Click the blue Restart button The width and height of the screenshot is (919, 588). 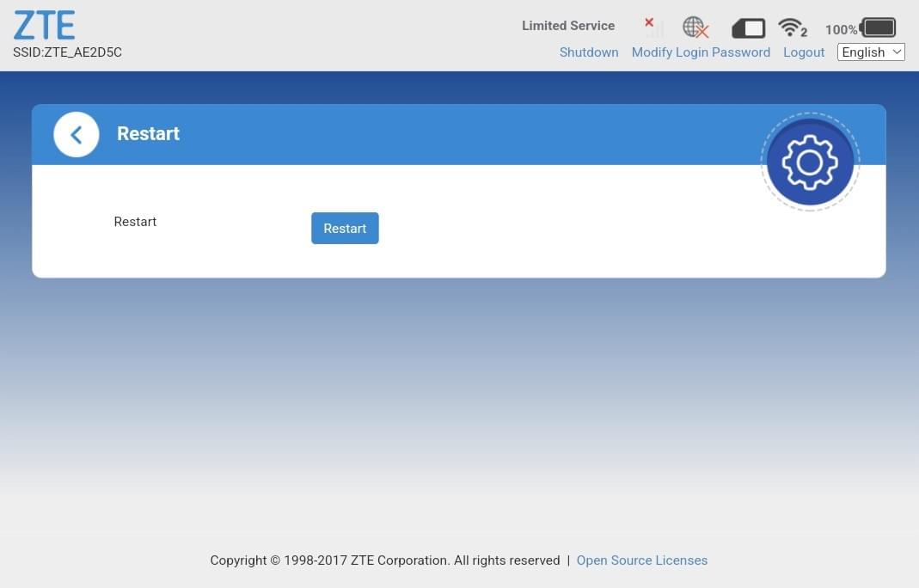[x=345, y=228]
